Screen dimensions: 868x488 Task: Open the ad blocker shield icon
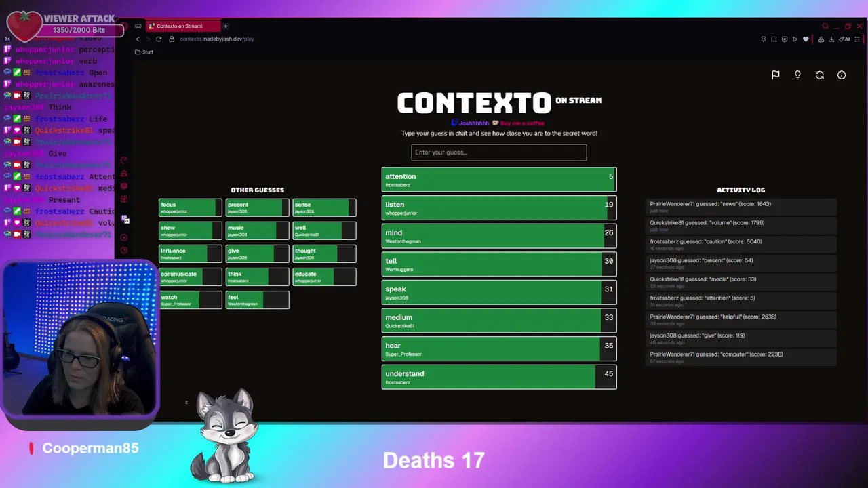[785, 39]
